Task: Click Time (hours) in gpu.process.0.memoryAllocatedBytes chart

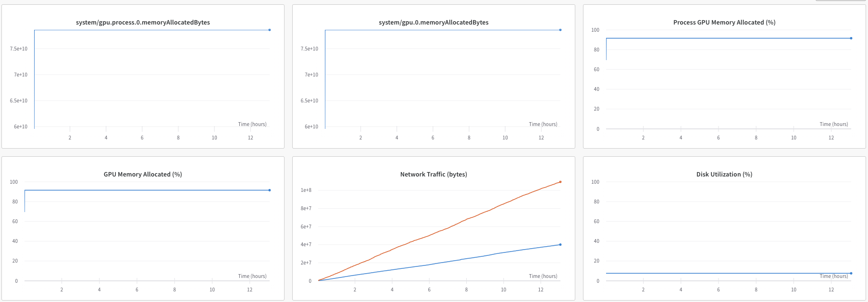Action: tap(252, 124)
